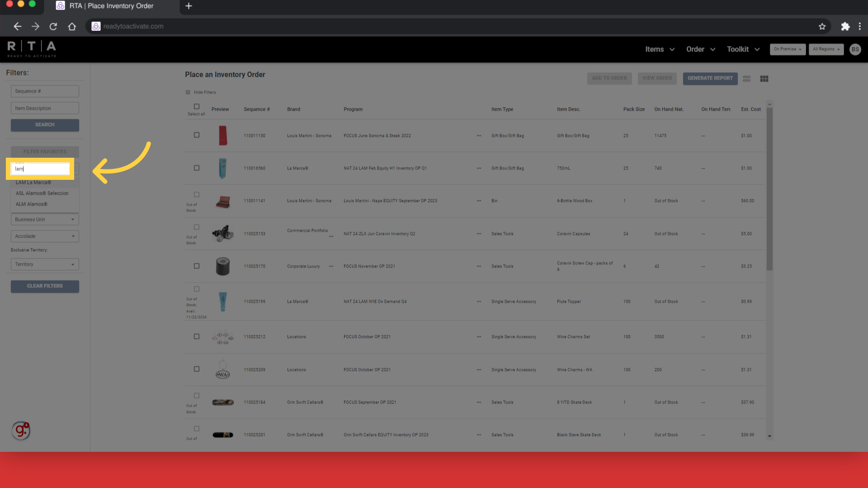The width and height of the screenshot is (868, 488).
Task: Expand the Business Unit dropdown
Action: click(x=45, y=220)
